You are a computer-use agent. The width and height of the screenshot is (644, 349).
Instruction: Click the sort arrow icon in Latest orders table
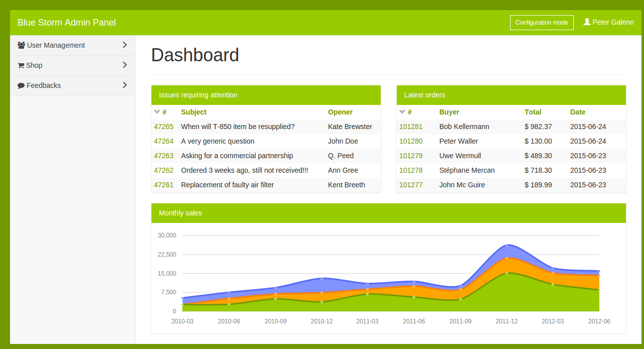point(402,112)
